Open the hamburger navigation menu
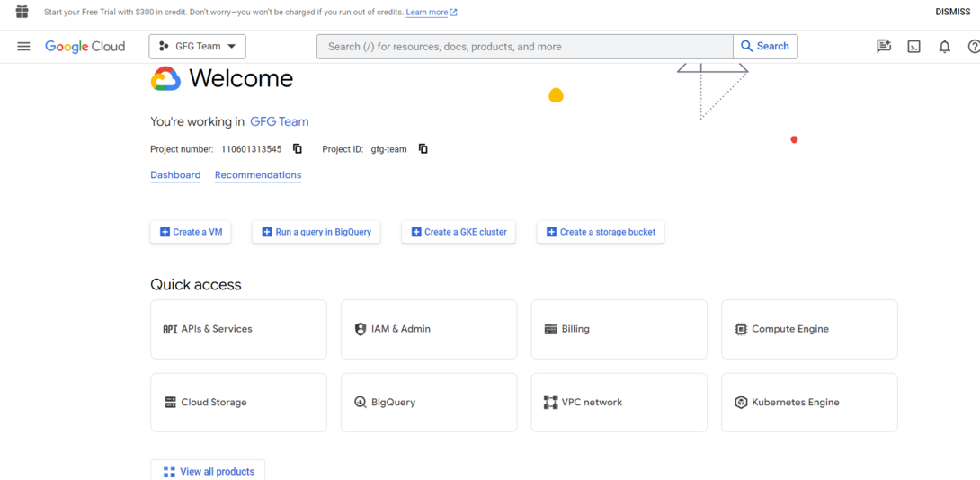The image size is (980, 480). click(x=23, y=46)
